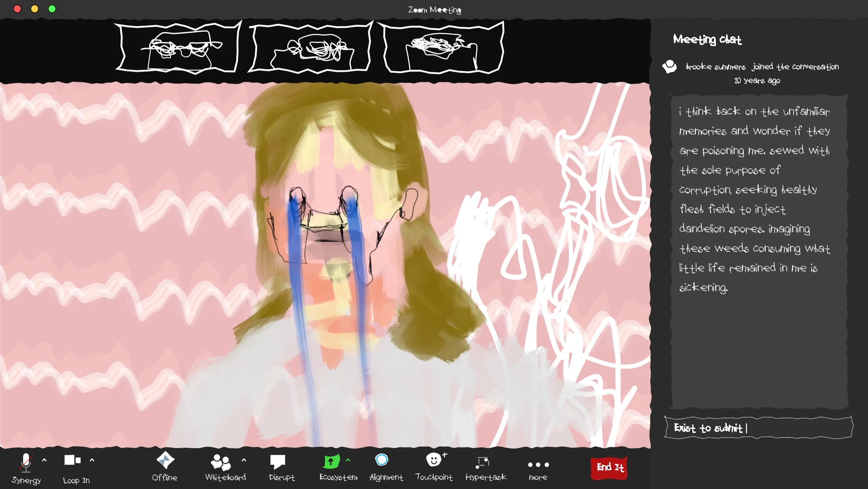Toggle the Synergy microphone icon
This screenshot has height=489, width=868.
point(26,463)
